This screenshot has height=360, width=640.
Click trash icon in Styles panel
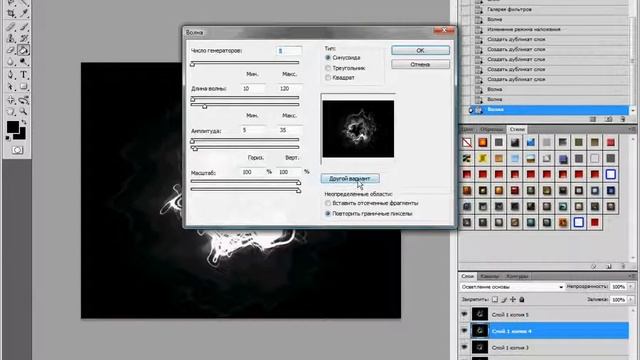[x=623, y=267]
